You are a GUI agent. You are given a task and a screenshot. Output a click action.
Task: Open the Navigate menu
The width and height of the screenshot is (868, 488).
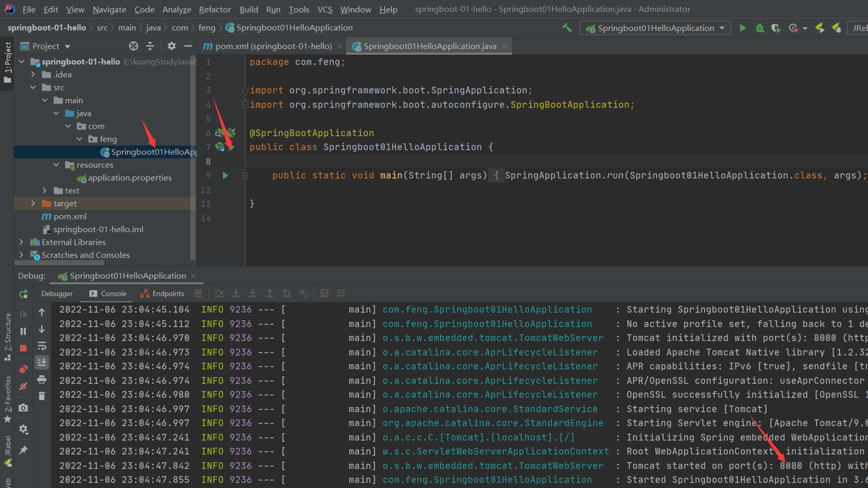point(109,9)
